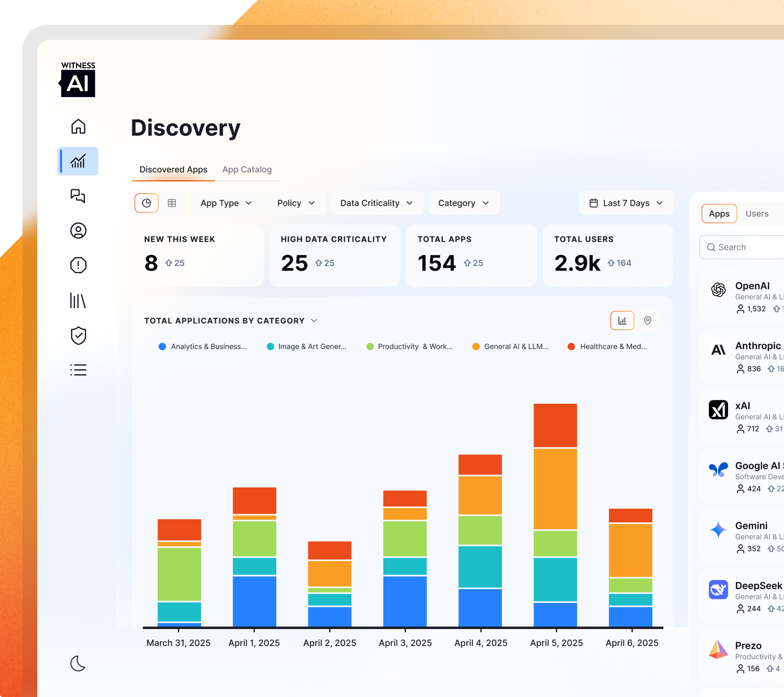This screenshot has height=697, width=784.
Task: Click the April 2, 2025 bar
Action: click(330, 584)
